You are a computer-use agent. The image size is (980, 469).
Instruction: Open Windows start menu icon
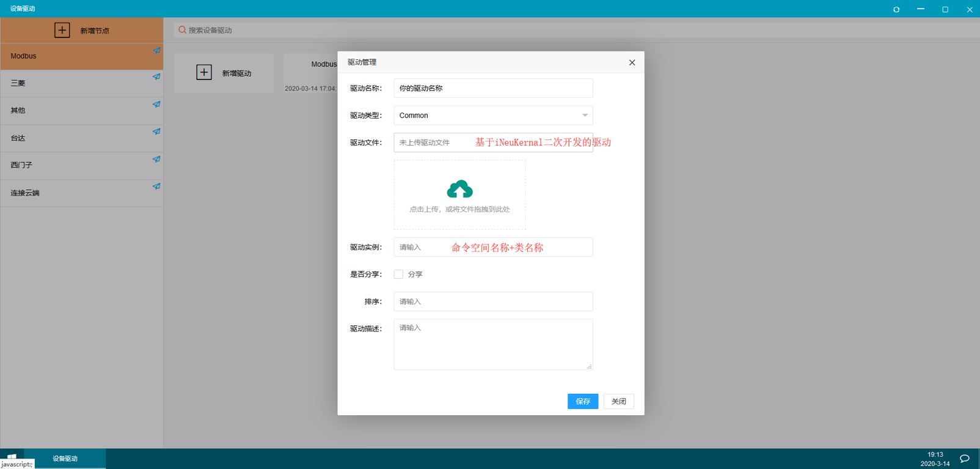(x=12, y=456)
